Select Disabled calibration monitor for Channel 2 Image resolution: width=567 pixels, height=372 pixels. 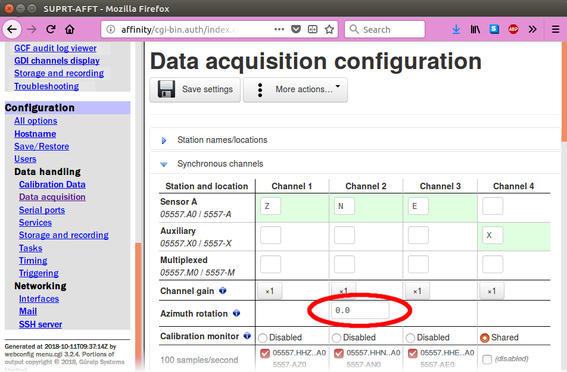(337, 338)
